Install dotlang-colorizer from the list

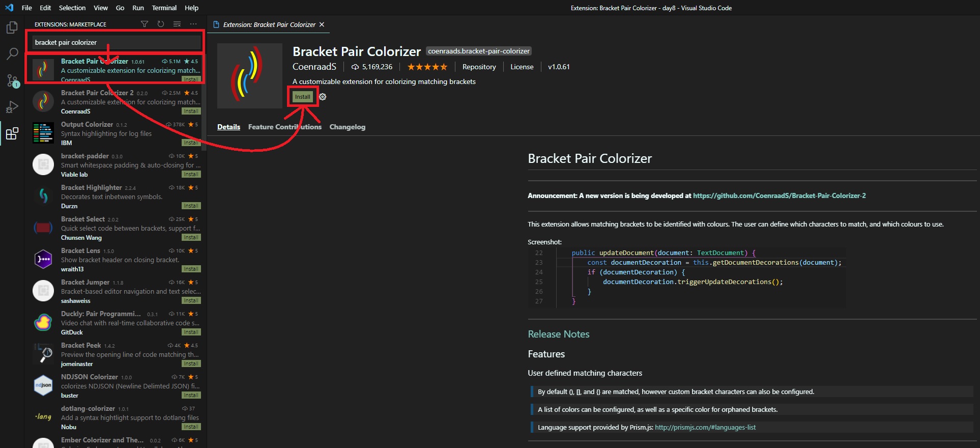191,427
